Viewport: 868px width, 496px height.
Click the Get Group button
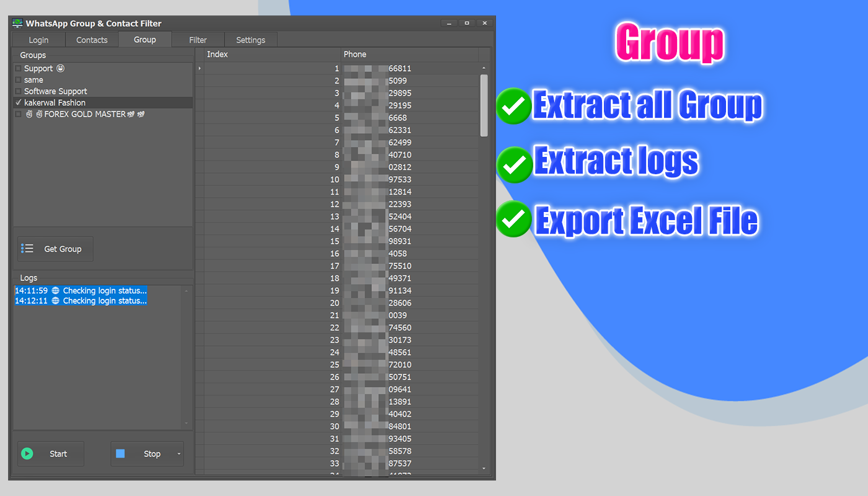pyautogui.click(x=55, y=249)
